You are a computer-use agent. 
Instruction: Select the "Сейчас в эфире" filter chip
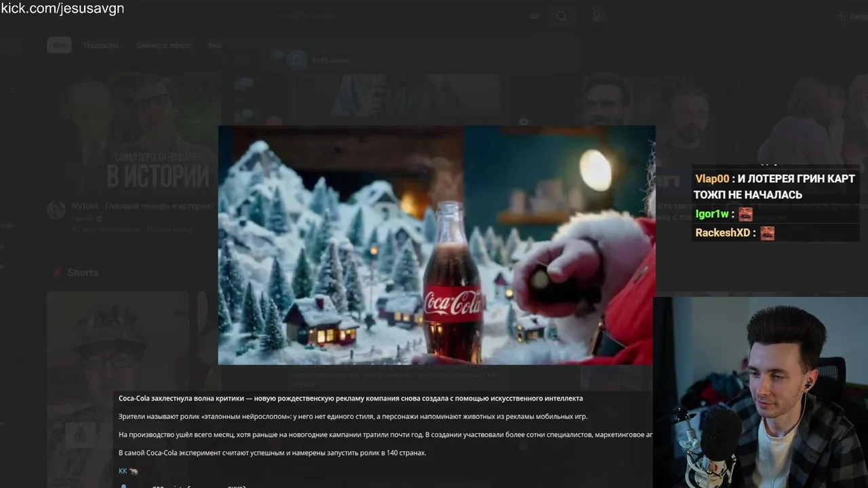[163, 45]
